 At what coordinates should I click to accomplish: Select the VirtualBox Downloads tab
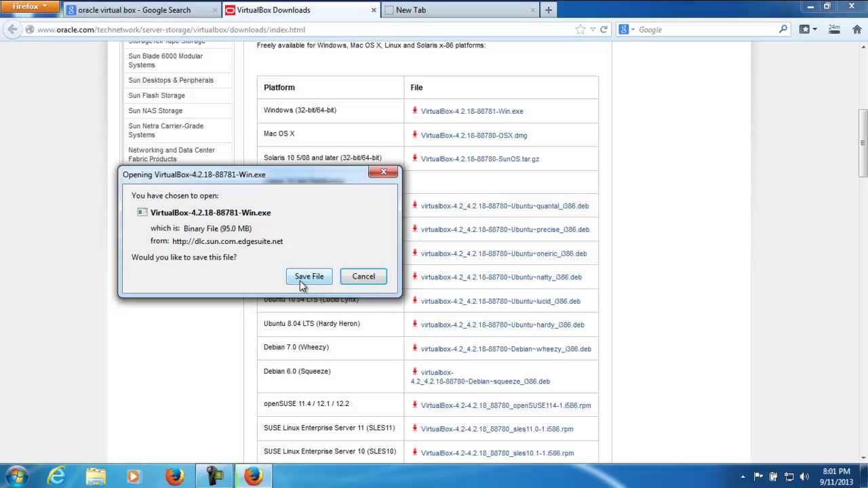[273, 10]
